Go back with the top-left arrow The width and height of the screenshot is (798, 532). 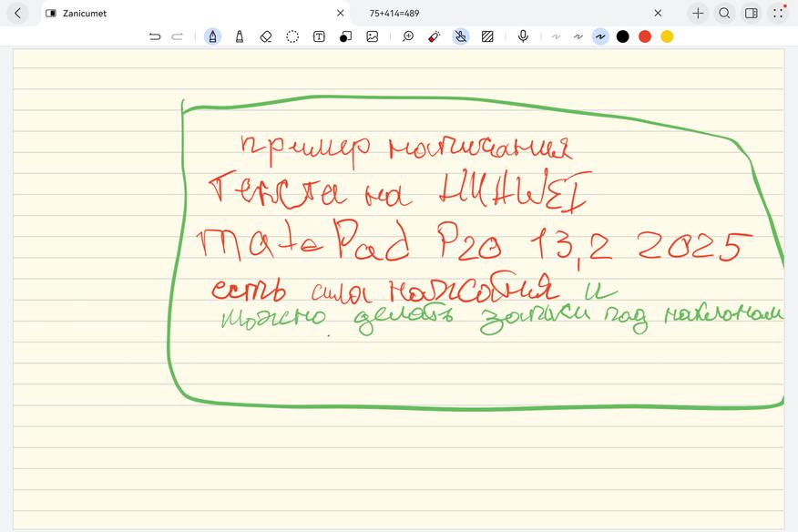(18, 14)
